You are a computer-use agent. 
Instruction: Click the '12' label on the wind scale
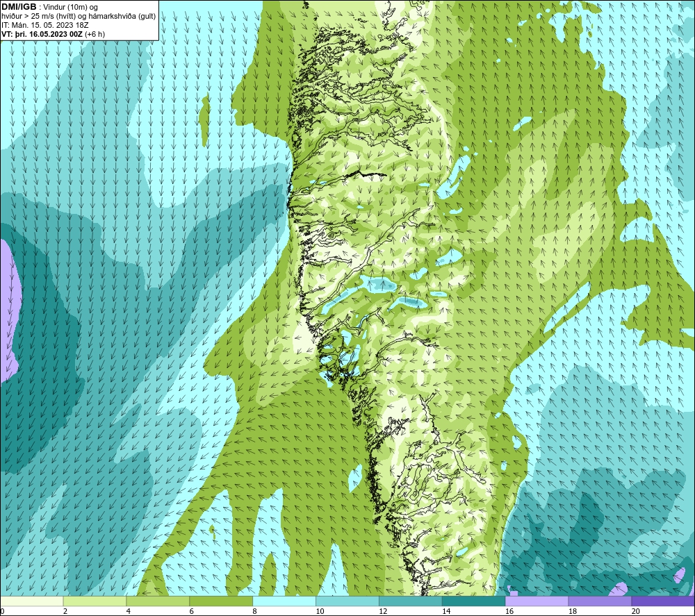(x=383, y=611)
